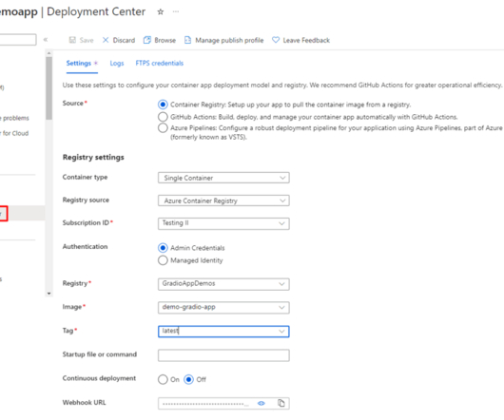Open the Container type dropdown

click(x=223, y=178)
